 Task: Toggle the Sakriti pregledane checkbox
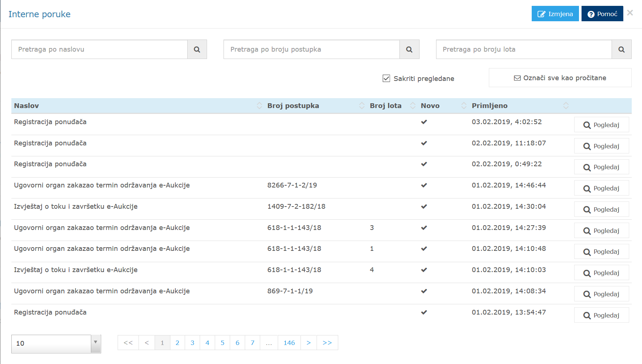[386, 78]
